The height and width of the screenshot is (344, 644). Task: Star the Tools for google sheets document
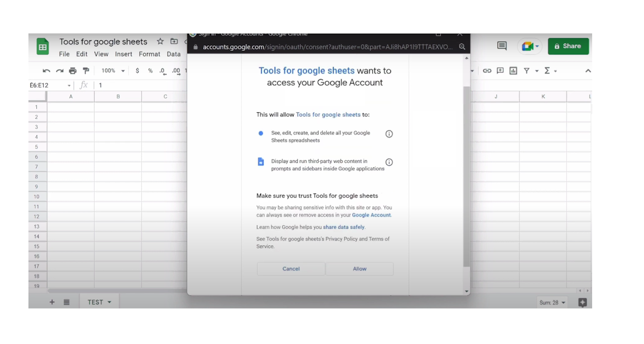(160, 41)
